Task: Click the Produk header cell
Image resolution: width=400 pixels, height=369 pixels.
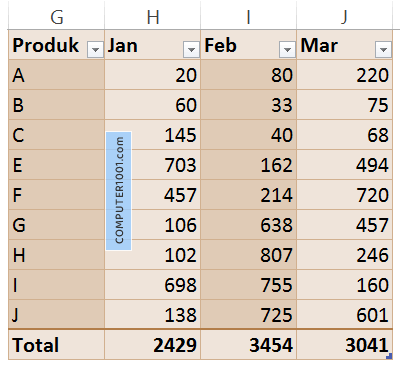Action: tap(56, 45)
